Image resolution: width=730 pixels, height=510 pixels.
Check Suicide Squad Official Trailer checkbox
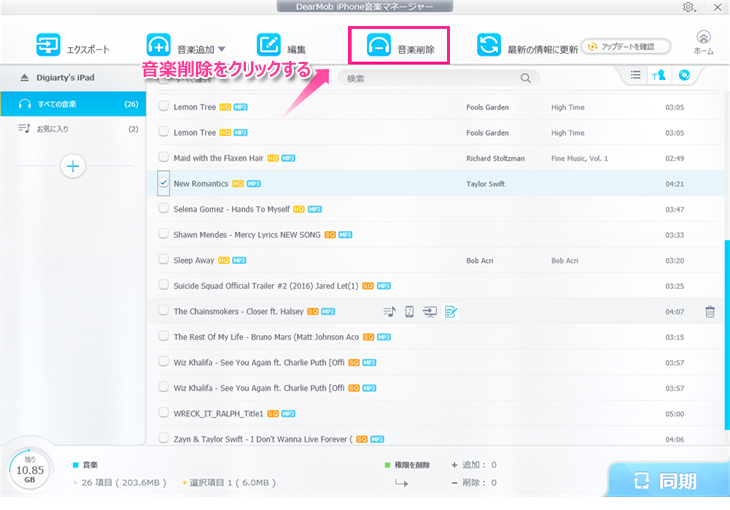click(x=163, y=285)
